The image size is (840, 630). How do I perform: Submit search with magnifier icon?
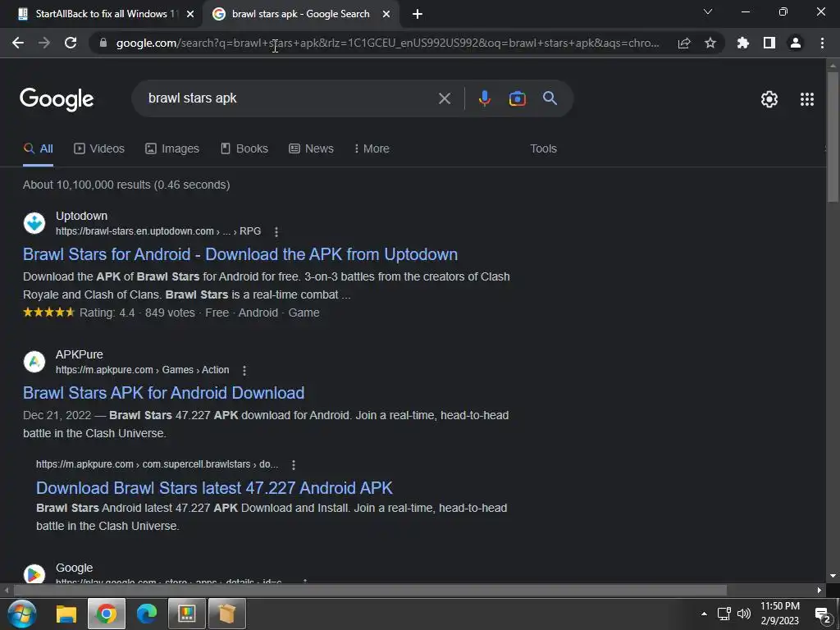(550, 98)
